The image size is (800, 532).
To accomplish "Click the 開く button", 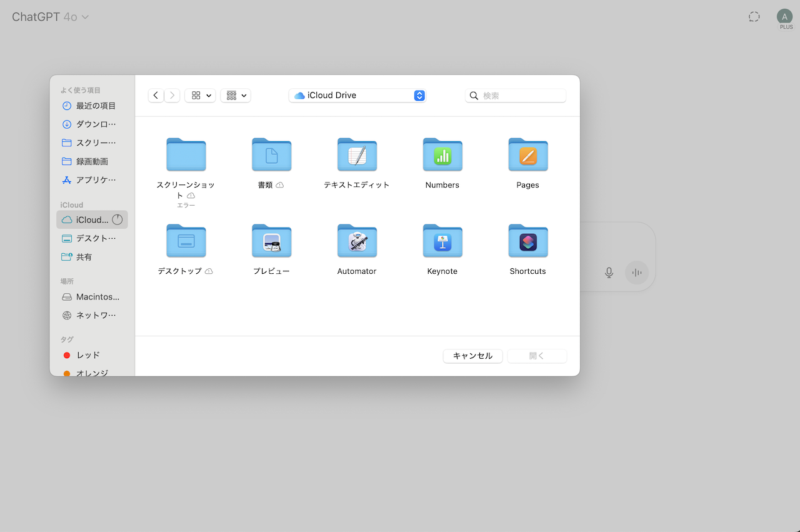I will (x=537, y=356).
